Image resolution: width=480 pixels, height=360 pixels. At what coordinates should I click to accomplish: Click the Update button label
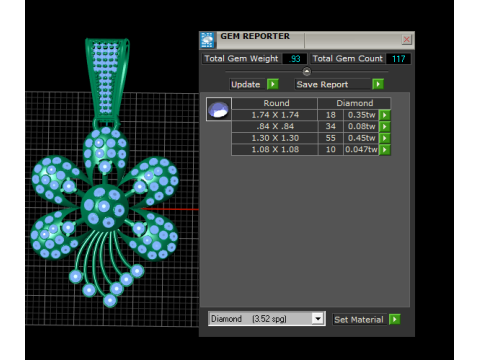(x=246, y=85)
